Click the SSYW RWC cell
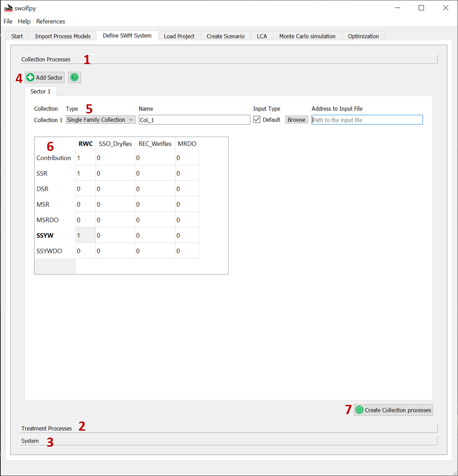The width and height of the screenshot is (458, 476). 85,235
